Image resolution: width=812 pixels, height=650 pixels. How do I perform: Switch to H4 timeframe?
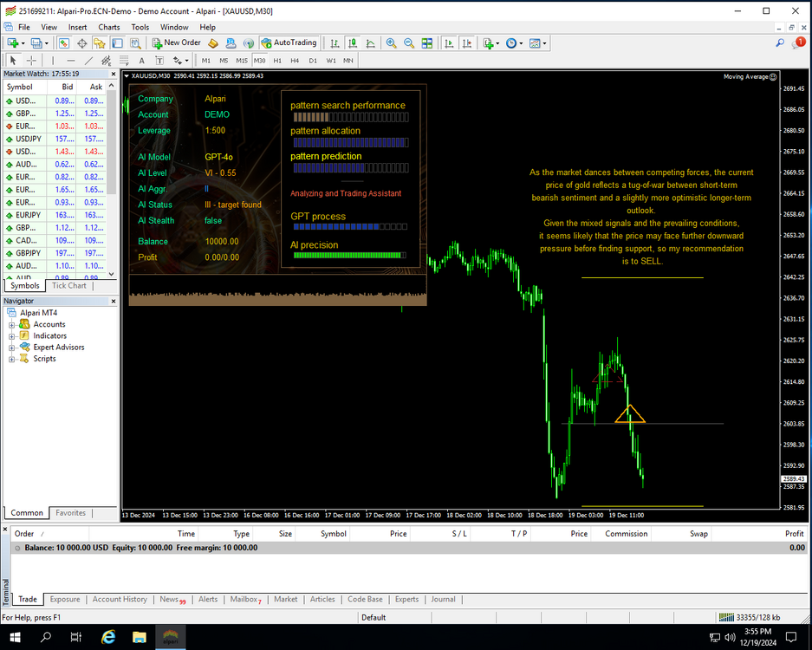(295, 61)
